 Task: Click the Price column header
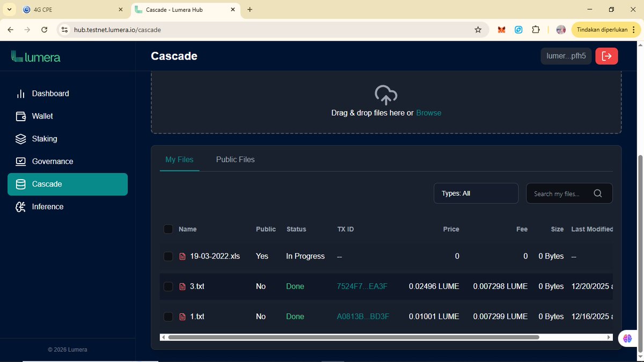click(451, 229)
